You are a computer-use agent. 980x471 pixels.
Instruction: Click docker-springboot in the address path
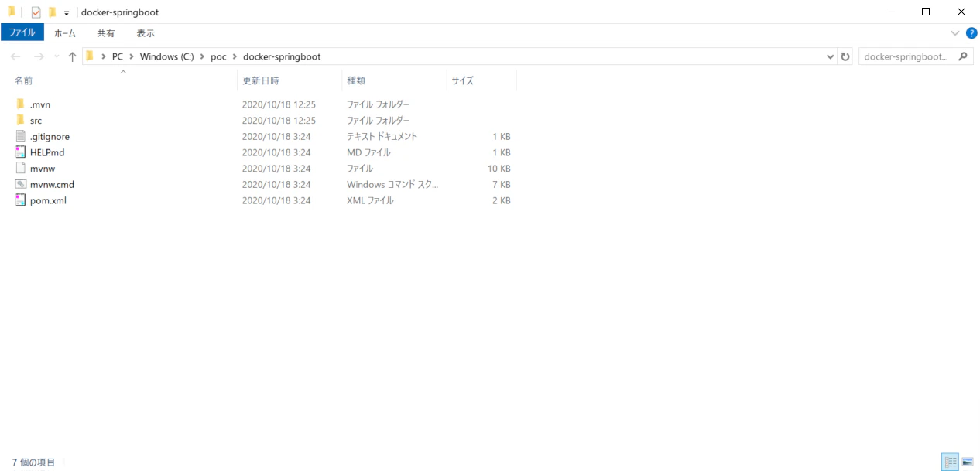pos(282,56)
